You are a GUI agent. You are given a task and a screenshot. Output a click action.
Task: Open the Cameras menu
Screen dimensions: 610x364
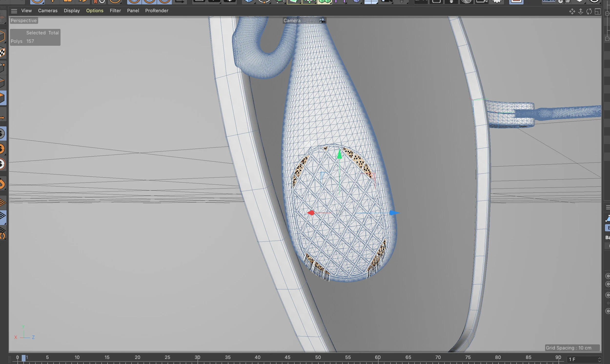[48, 10]
